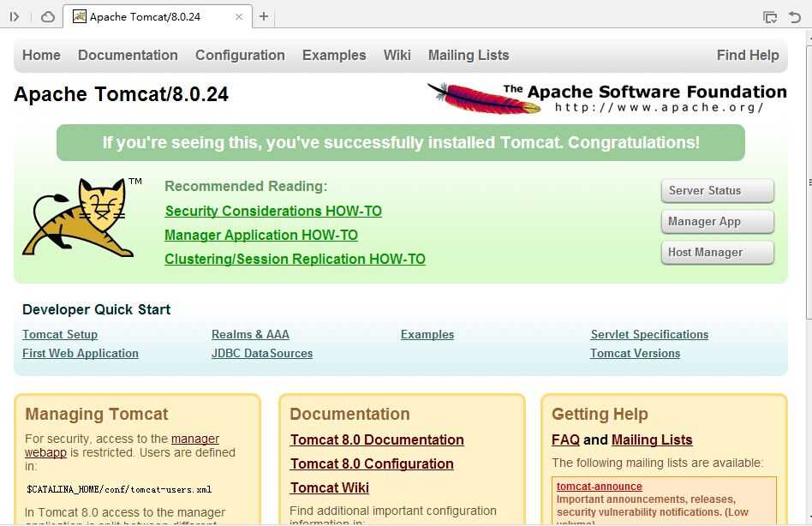This screenshot has width=812, height=526.
Task: Click the tab list window icon
Action: coord(770,17)
